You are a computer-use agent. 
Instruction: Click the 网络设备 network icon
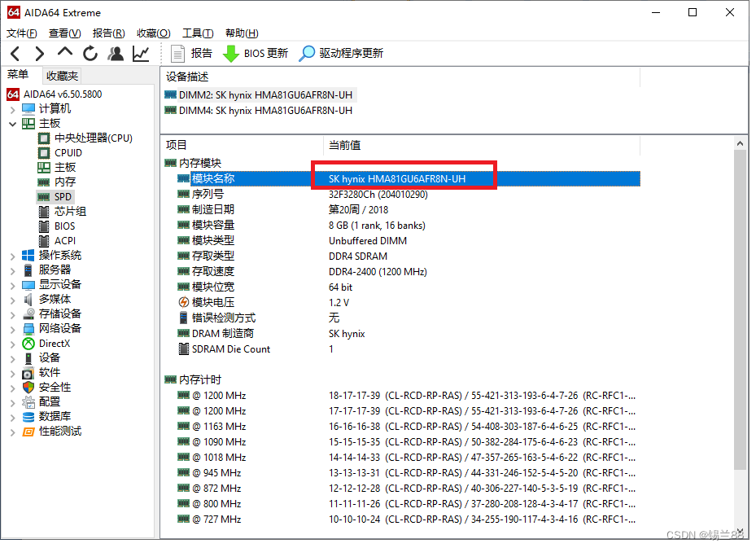click(28, 329)
